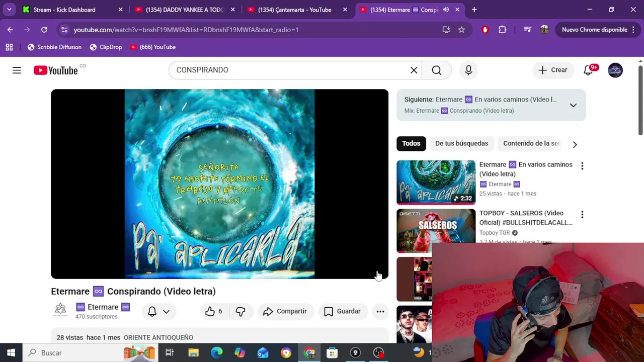Open the Chrome profile avatar

click(544, 30)
